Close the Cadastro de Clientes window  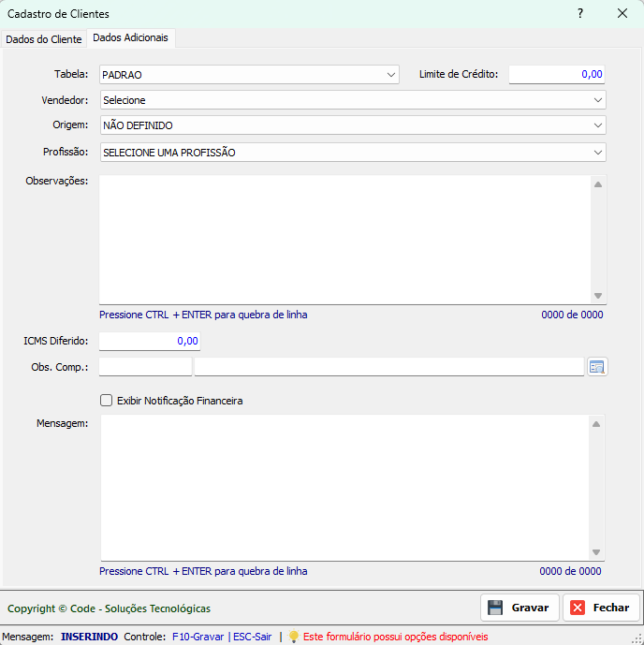point(622,13)
